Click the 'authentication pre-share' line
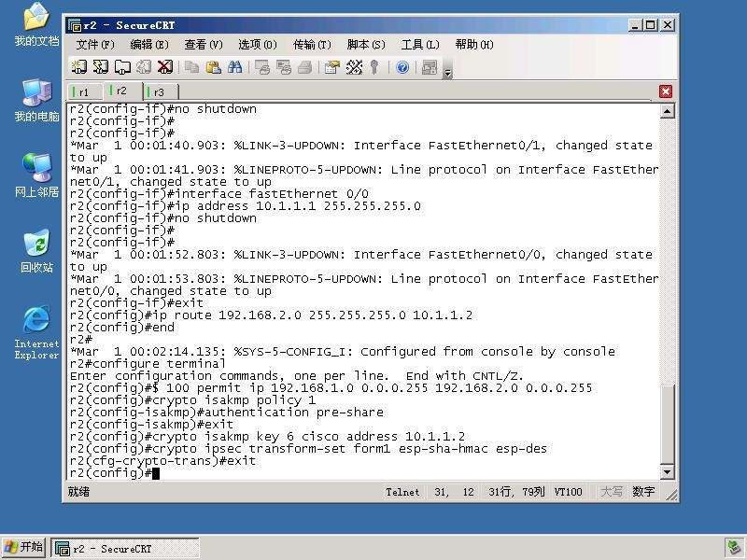The height and width of the screenshot is (560, 747). point(226,413)
